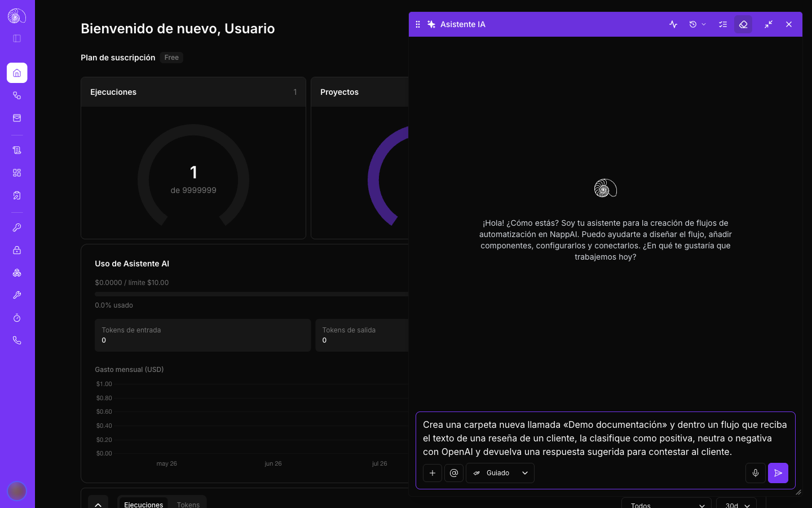This screenshot has height=508, width=812.
Task: Grab the Asistente IA drag handle
Action: coord(418,24)
